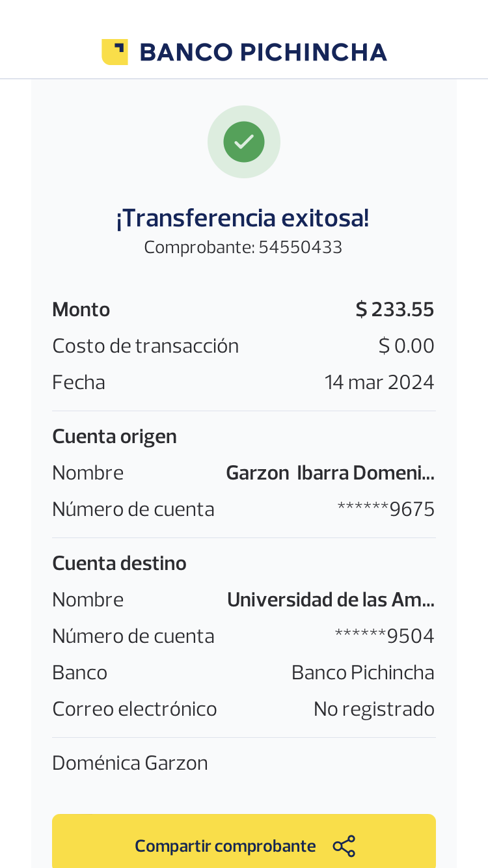Image resolution: width=488 pixels, height=868 pixels.
Task: Click origin account number ending 9675
Action: (385, 509)
